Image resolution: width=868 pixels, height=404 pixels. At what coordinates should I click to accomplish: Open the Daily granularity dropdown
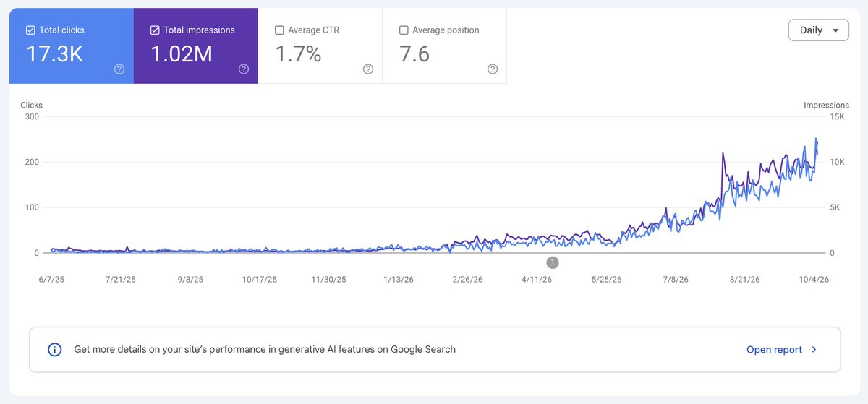[x=819, y=30]
